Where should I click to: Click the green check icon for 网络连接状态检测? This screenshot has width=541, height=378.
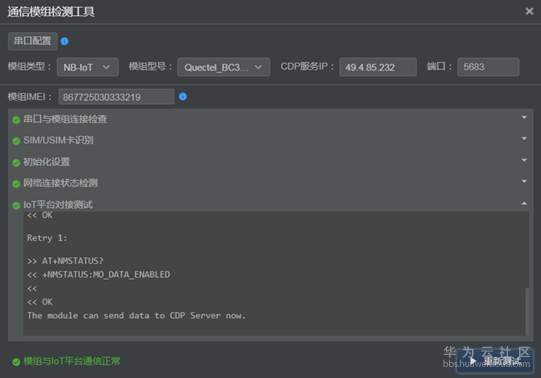16,184
